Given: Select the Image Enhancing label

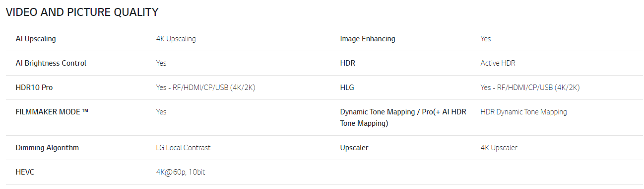Looking at the screenshot, I should (368, 39).
